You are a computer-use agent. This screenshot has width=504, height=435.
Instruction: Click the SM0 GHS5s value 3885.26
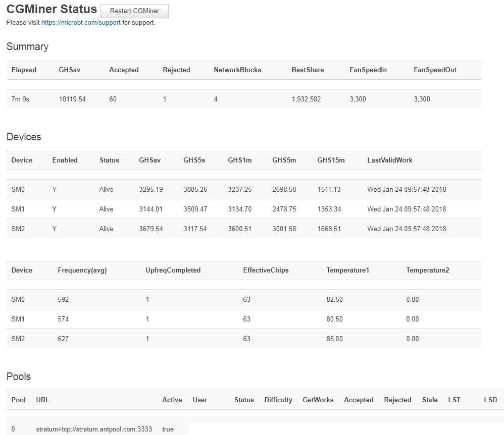click(195, 189)
